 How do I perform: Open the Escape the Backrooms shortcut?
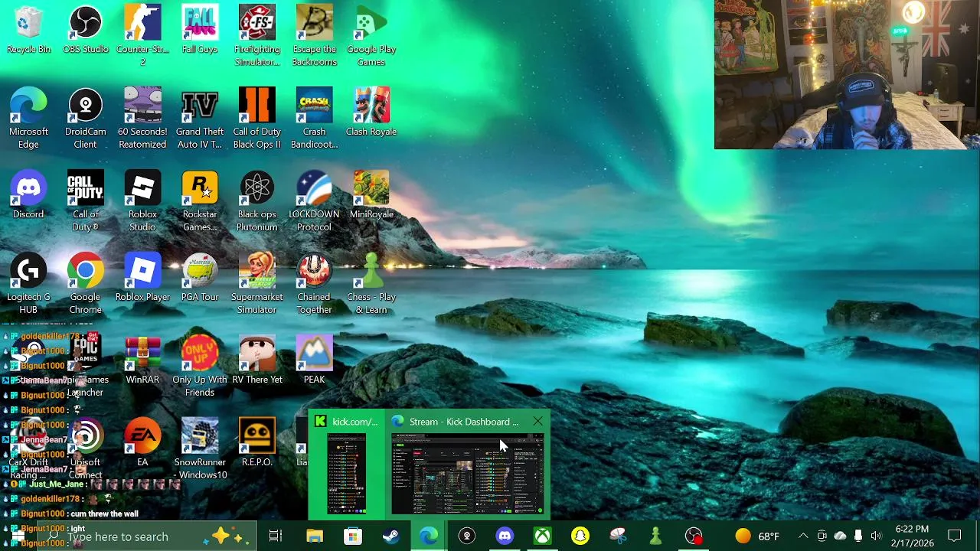point(314,35)
